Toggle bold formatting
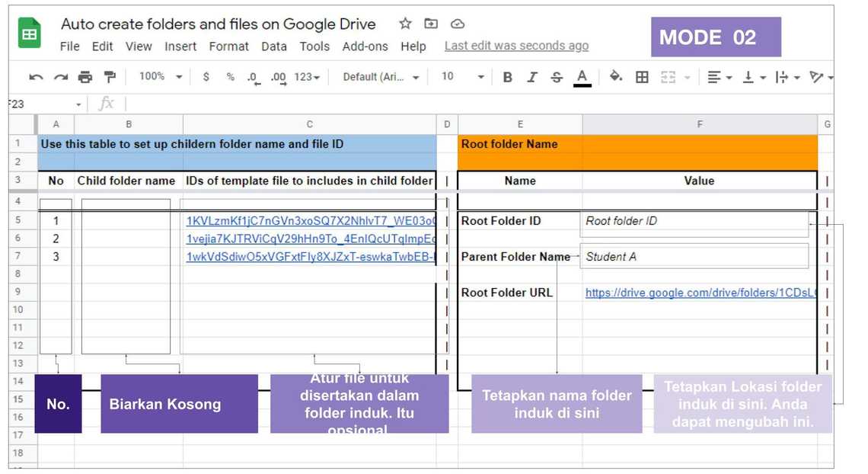The image size is (868, 474). [507, 77]
